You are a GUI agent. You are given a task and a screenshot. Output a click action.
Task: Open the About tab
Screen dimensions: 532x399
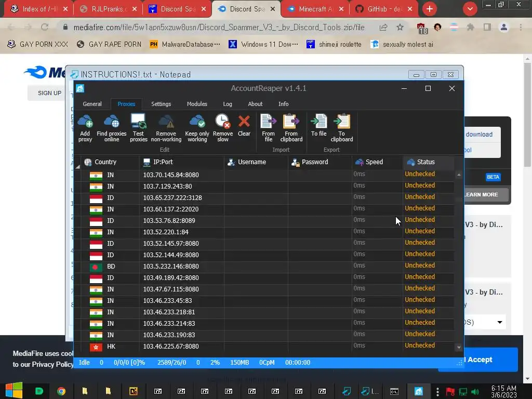point(255,104)
